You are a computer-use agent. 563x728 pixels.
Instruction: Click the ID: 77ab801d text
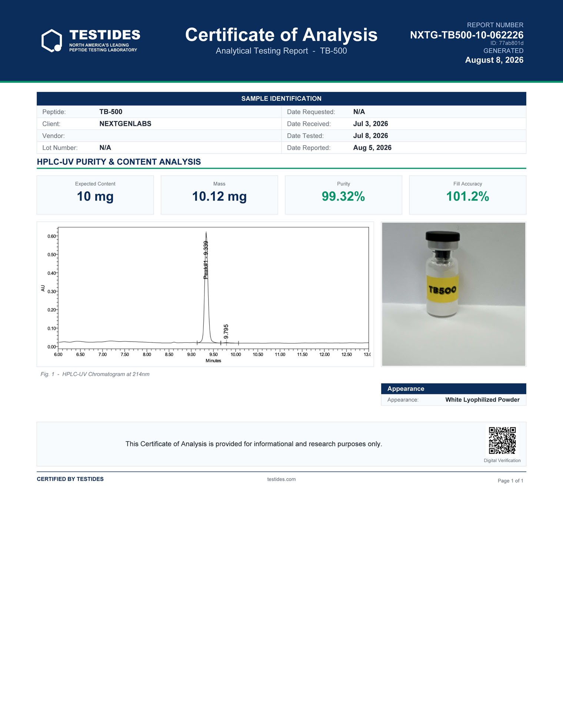point(507,43)
